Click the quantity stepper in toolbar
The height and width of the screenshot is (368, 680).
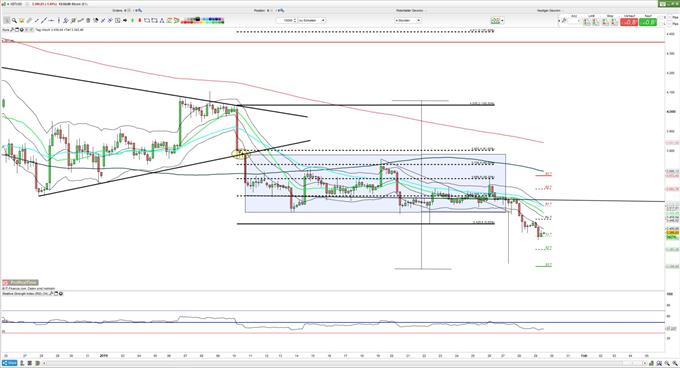(295, 20)
